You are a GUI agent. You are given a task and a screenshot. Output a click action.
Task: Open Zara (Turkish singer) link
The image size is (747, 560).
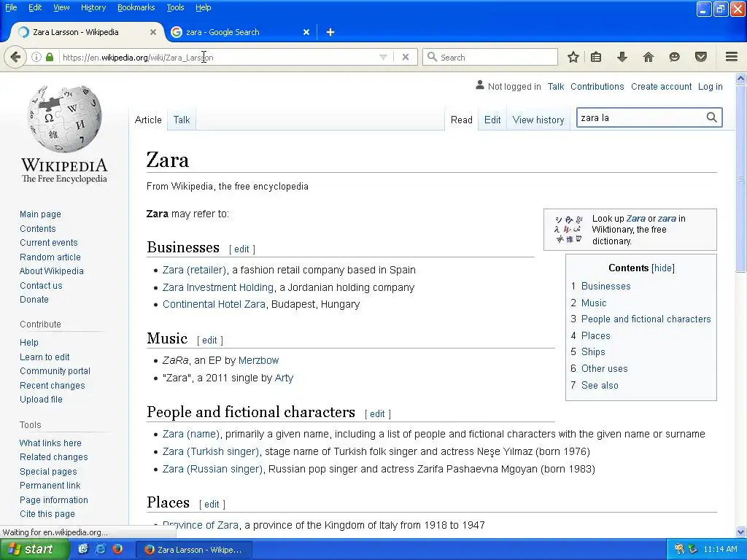pyautogui.click(x=211, y=451)
